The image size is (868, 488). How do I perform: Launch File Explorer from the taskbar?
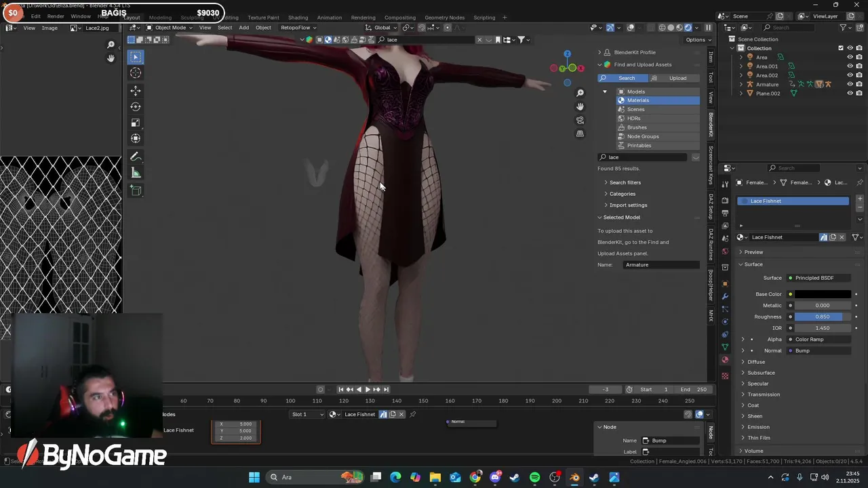435,477
